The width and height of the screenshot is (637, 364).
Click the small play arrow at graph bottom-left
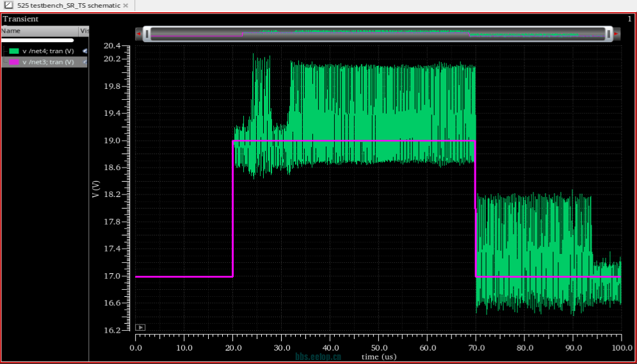[140, 328]
